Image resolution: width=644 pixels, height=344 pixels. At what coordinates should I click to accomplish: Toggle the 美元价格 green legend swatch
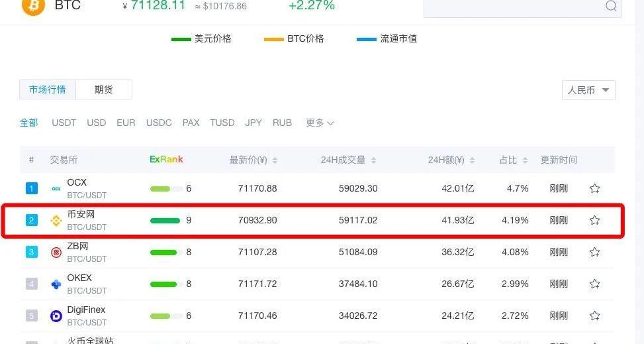181,39
